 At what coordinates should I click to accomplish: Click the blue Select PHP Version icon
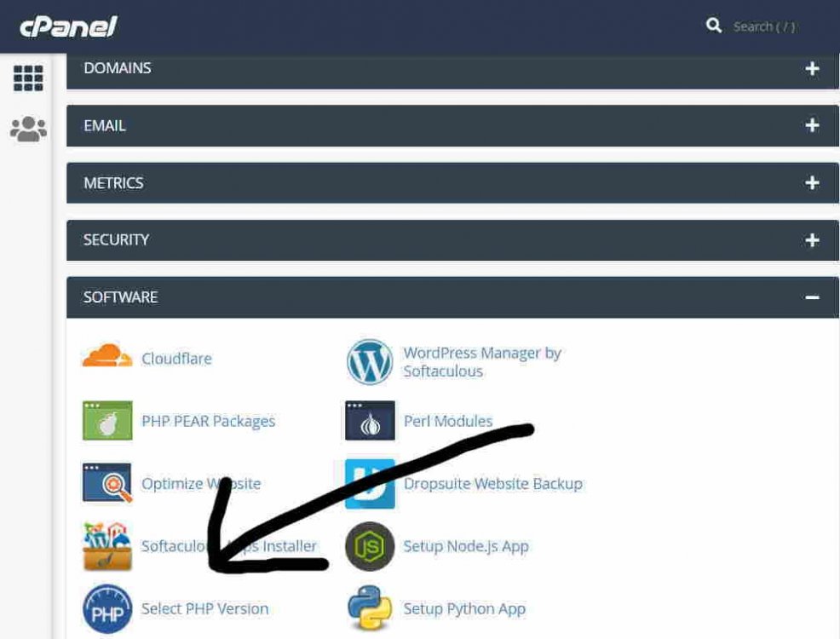coord(107,608)
